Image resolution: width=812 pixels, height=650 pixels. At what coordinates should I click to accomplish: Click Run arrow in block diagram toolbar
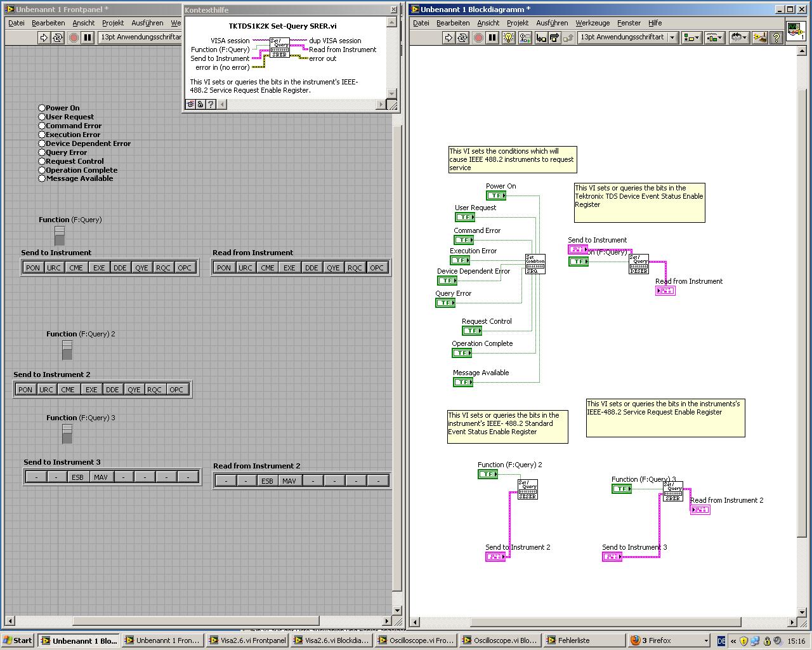point(449,37)
